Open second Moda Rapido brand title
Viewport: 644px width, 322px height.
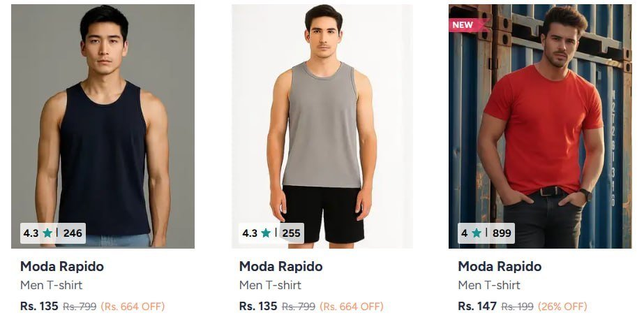pyautogui.click(x=281, y=267)
